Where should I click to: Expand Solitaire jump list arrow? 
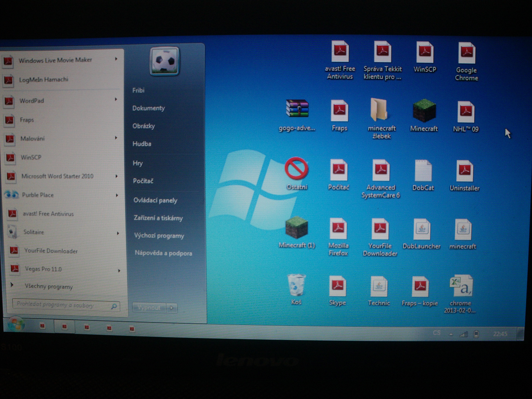click(x=118, y=233)
